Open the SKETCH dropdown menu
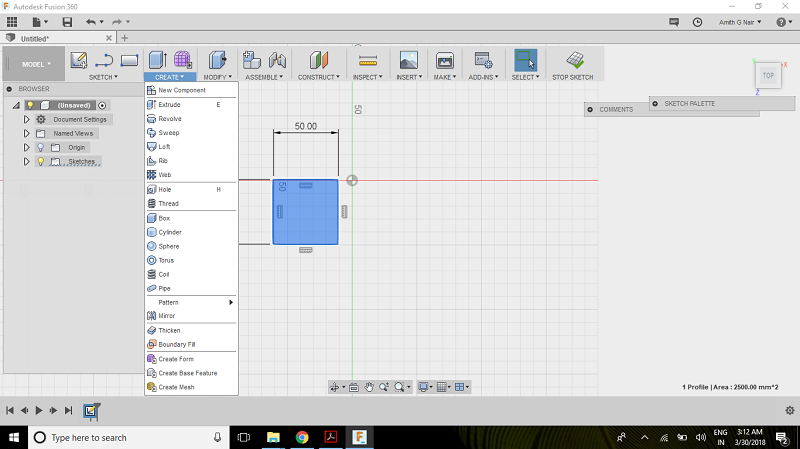This screenshot has height=449, width=800. pos(103,77)
